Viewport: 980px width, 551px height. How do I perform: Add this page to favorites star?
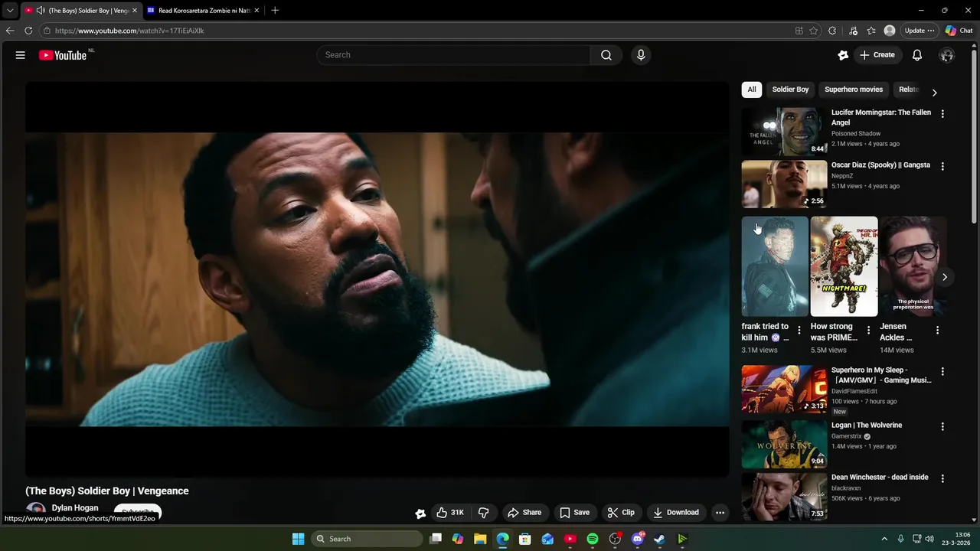click(x=813, y=31)
